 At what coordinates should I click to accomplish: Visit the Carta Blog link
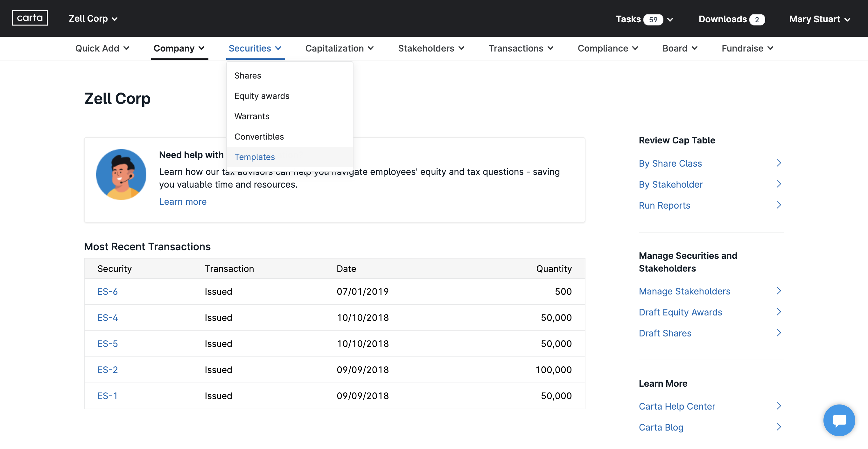661,427
